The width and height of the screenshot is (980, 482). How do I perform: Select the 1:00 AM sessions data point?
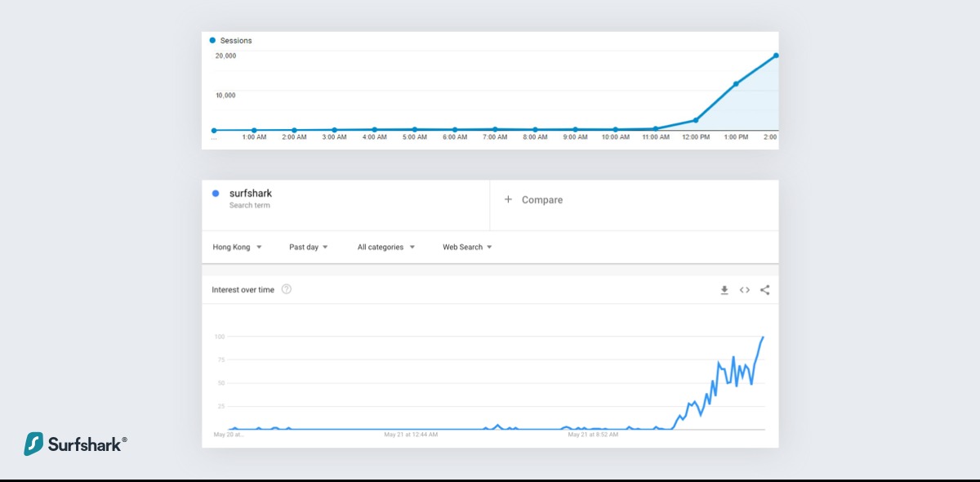pyautogui.click(x=254, y=130)
